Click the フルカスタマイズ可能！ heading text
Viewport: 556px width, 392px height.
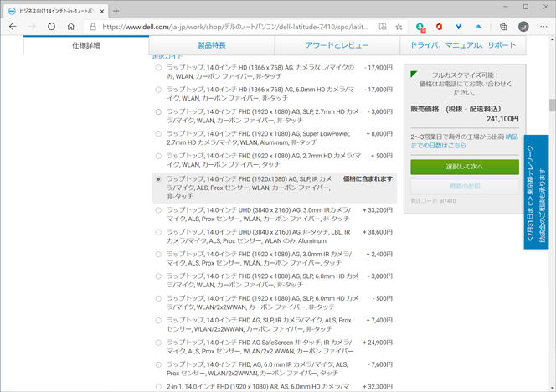coord(465,75)
